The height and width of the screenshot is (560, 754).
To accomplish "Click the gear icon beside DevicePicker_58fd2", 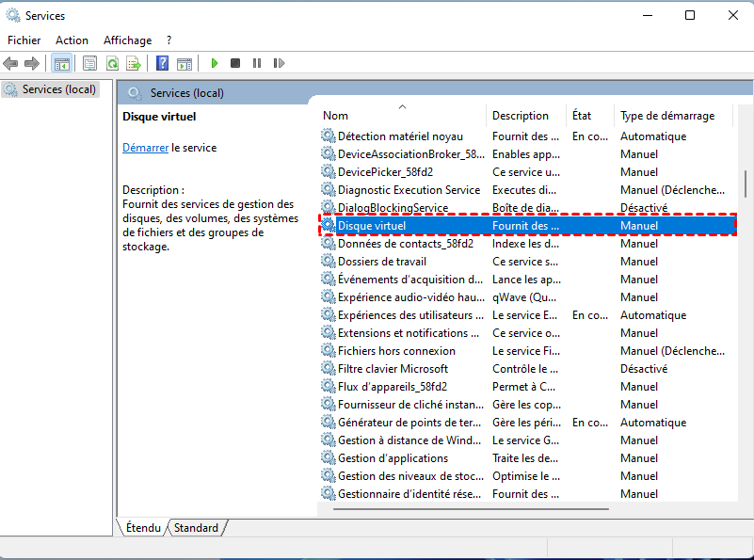I will pos(329,171).
